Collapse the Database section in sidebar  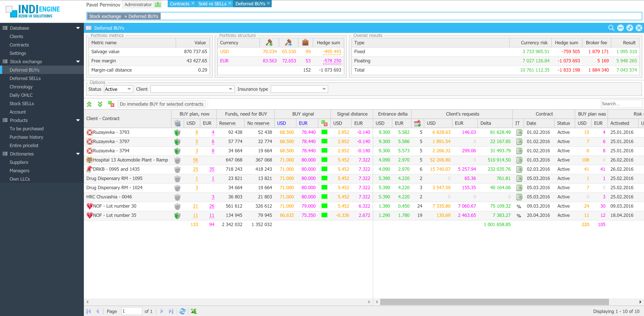click(x=78, y=28)
